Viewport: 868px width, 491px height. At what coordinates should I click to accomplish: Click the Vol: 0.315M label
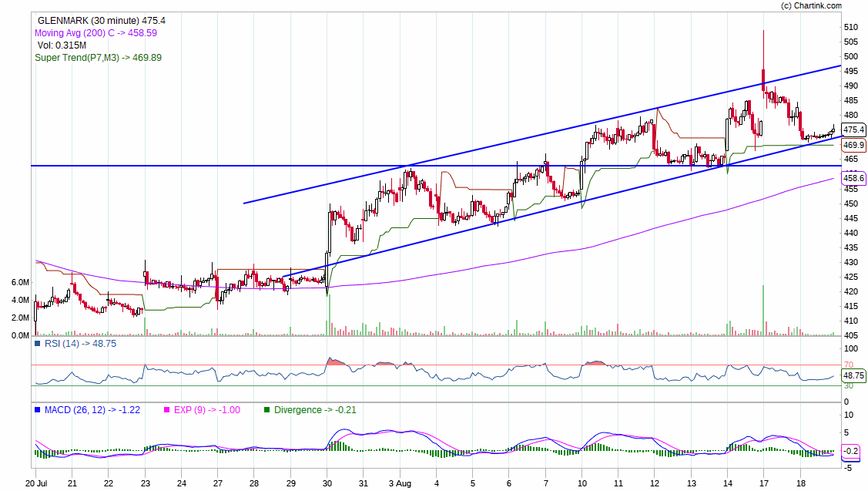(62, 45)
